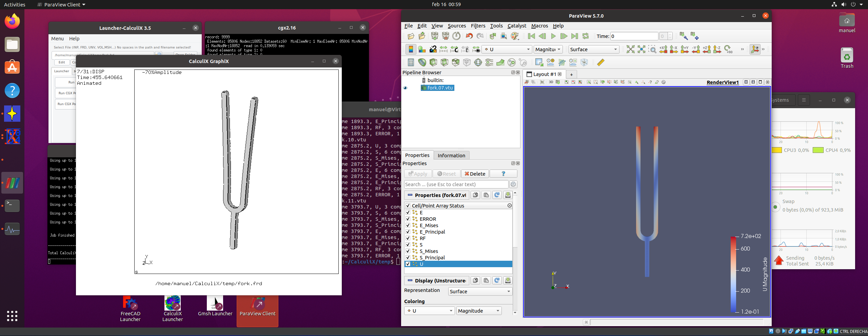The image size is (868, 336).
Task: Click the Stream Tracer filter icon
Action: [x=489, y=62]
